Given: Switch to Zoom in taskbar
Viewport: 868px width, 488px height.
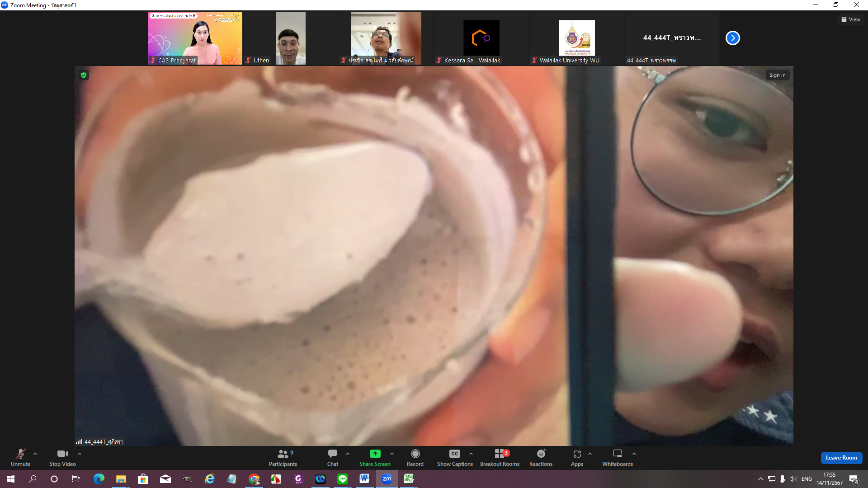Looking at the screenshot, I should pos(387,479).
